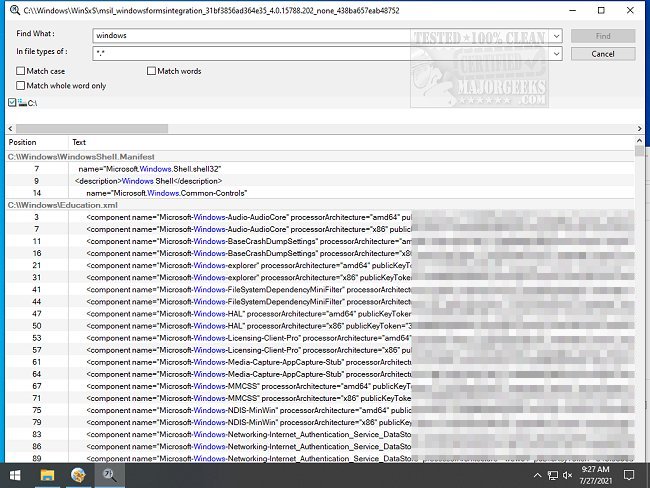The image size is (650, 488).
Task: Uncheck the C:\ drive checkbox
Action: click(x=12, y=102)
